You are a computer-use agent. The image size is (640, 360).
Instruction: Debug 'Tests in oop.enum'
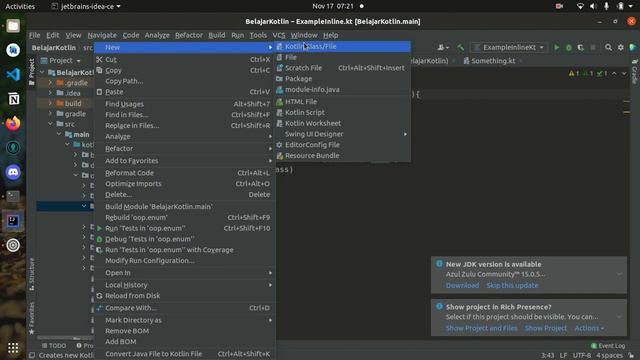pos(184,239)
